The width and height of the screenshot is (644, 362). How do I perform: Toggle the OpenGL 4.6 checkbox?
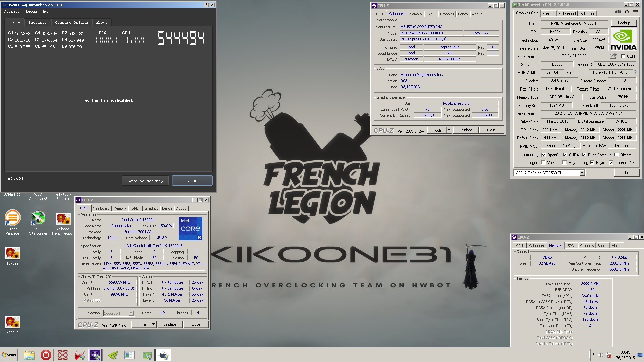pyautogui.click(x=611, y=163)
